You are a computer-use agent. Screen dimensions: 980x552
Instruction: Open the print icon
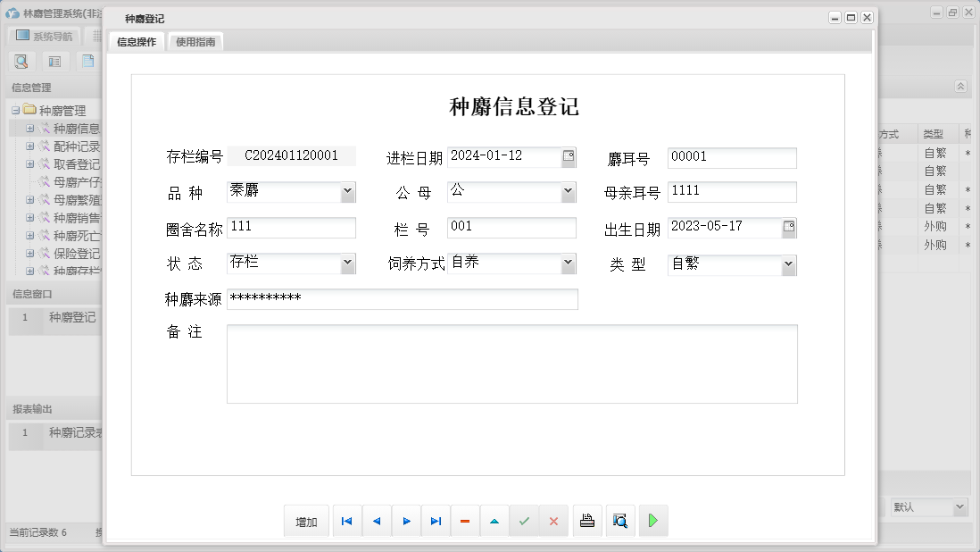587,521
